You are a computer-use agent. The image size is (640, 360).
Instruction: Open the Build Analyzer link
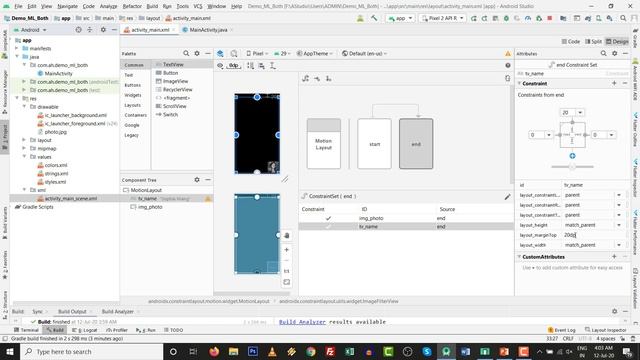tap(302, 322)
